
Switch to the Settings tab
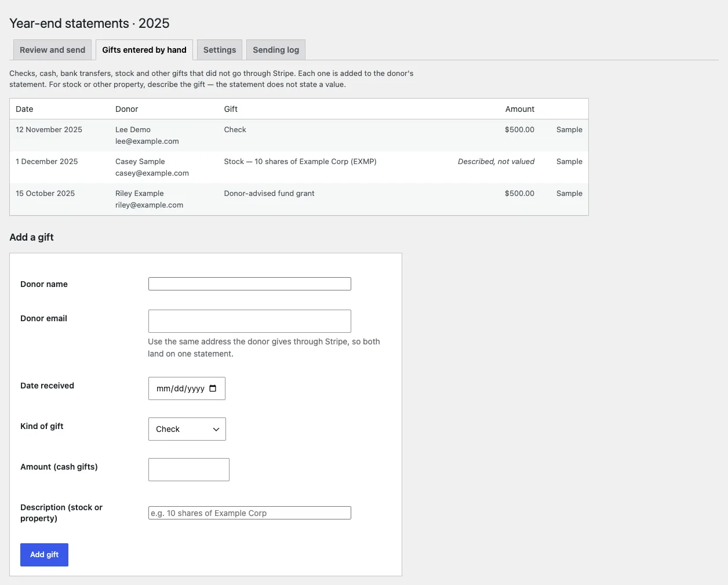pyautogui.click(x=220, y=50)
